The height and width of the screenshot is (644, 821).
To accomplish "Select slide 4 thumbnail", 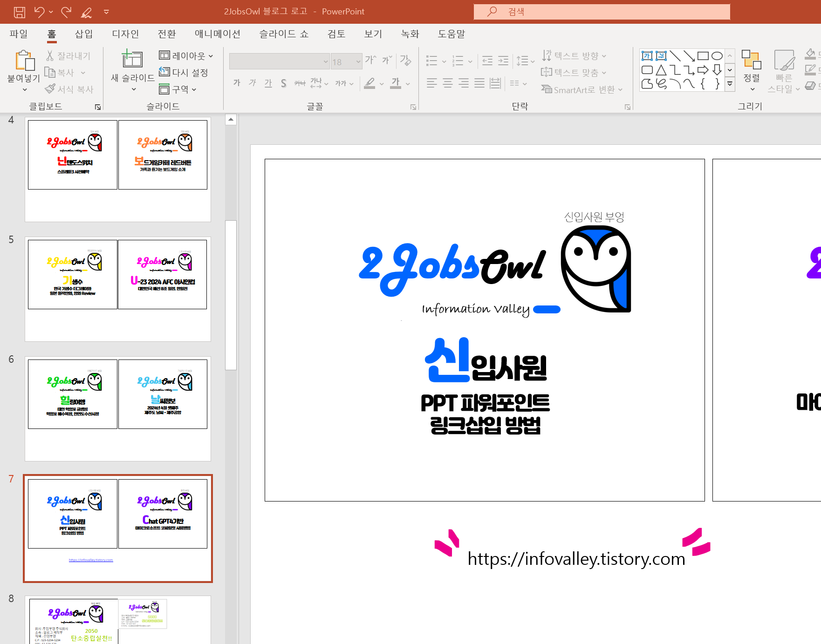I will click(x=118, y=169).
